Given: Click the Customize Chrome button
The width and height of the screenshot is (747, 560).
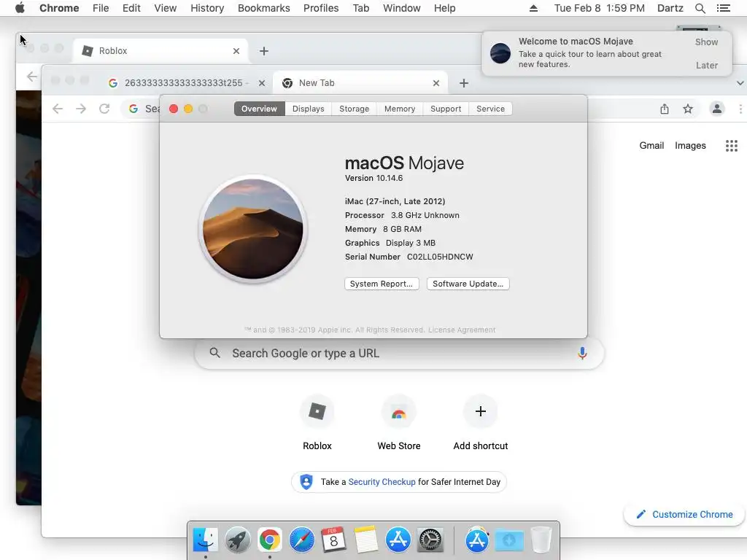Looking at the screenshot, I should [684, 514].
